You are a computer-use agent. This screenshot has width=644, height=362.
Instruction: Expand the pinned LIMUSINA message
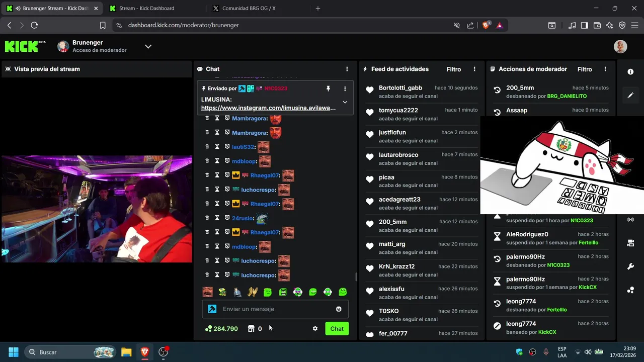(345, 102)
